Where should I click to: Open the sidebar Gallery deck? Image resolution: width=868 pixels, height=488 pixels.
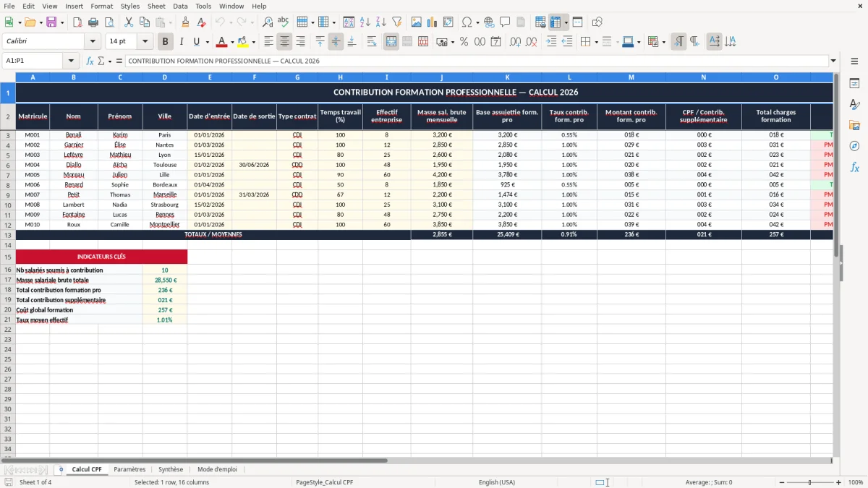pyautogui.click(x=854, y=126)
